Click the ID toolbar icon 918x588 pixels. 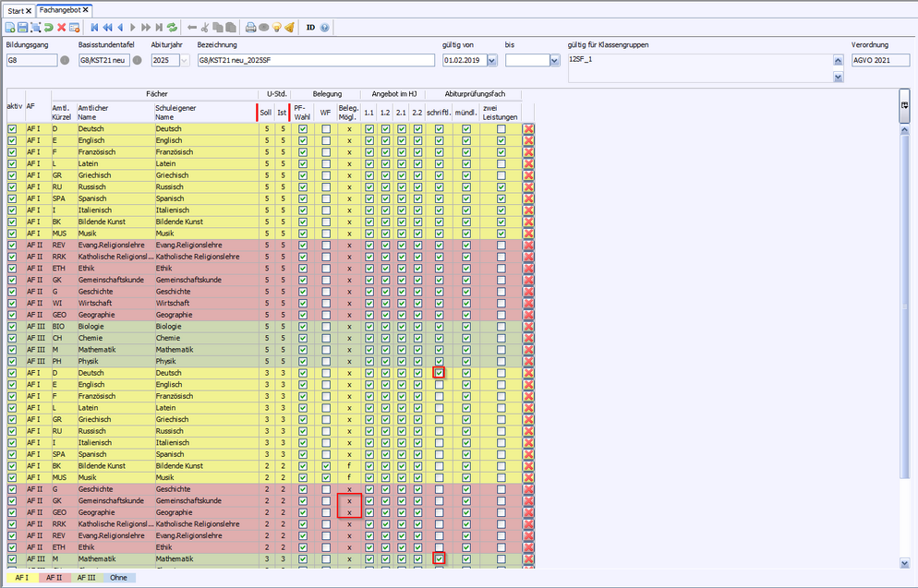[x=310, y=28]
